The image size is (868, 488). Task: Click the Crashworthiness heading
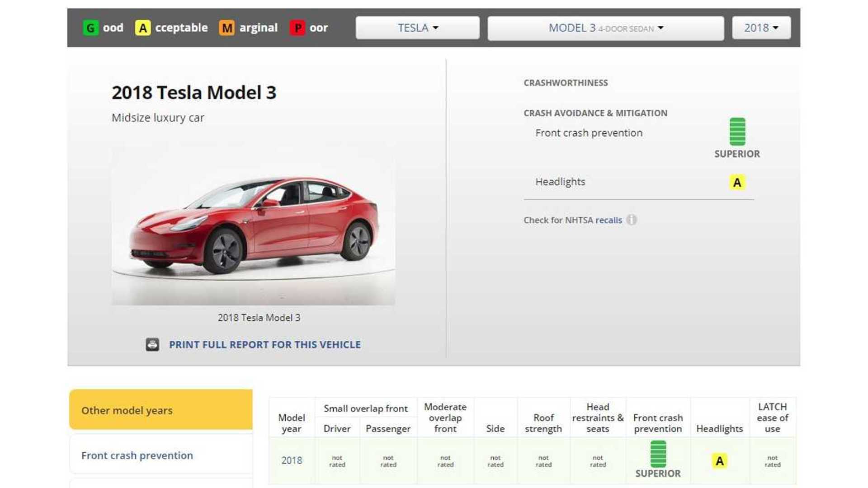566,83
